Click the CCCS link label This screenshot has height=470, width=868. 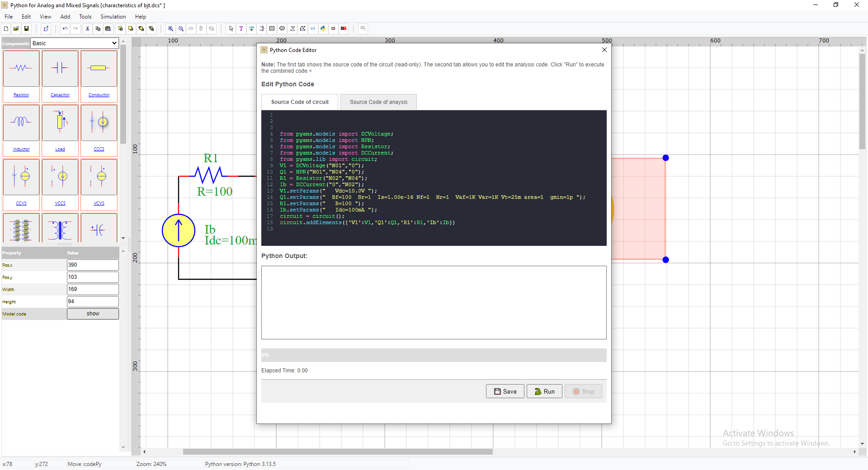(x=99, y=149)
